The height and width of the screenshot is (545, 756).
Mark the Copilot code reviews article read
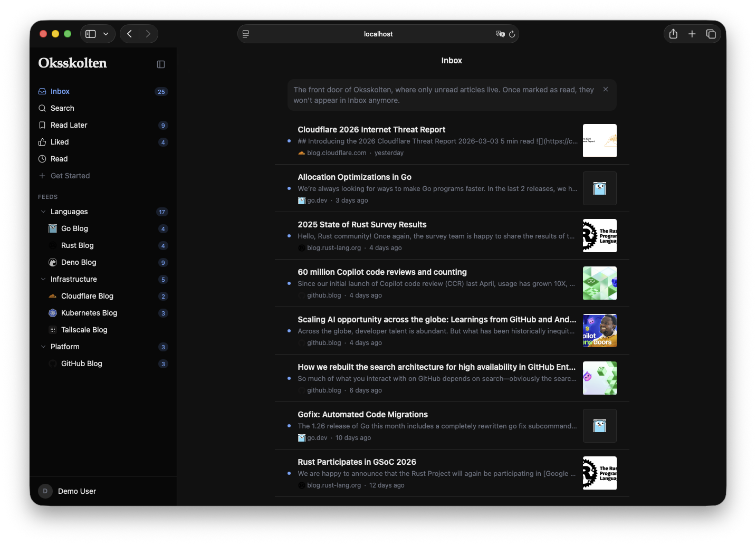289,284
